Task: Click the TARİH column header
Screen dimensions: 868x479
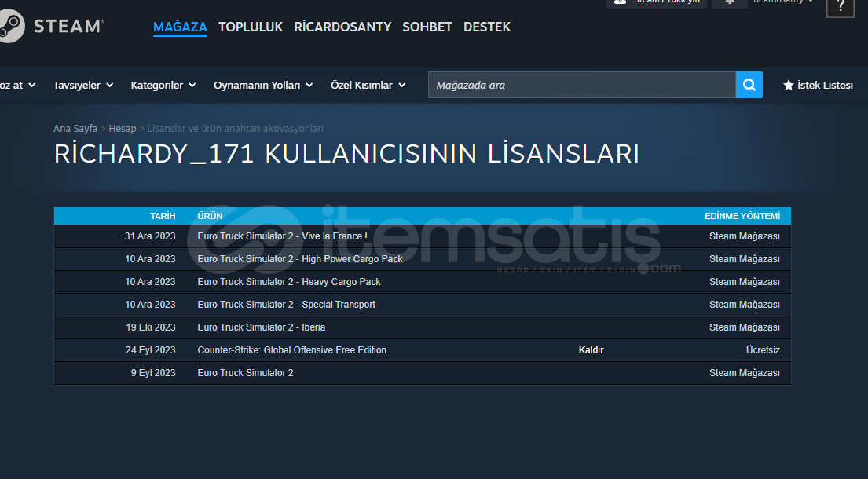Action: click(x=163, y=216)
